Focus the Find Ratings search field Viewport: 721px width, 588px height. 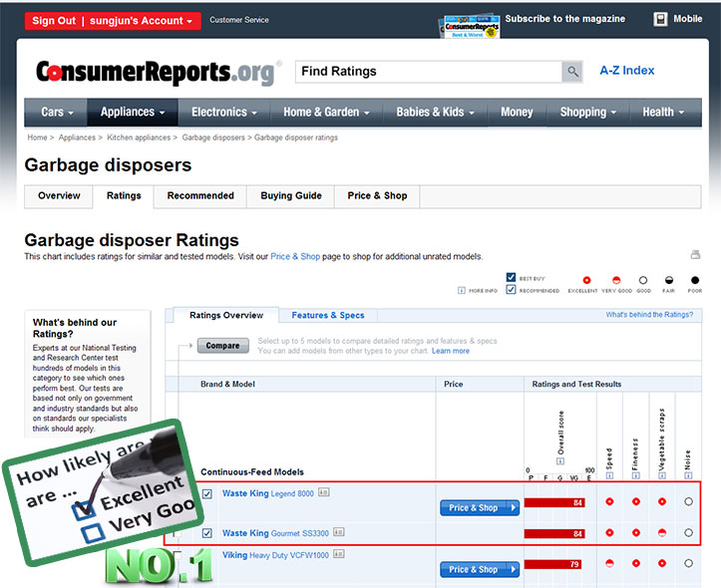click(429, 72)
